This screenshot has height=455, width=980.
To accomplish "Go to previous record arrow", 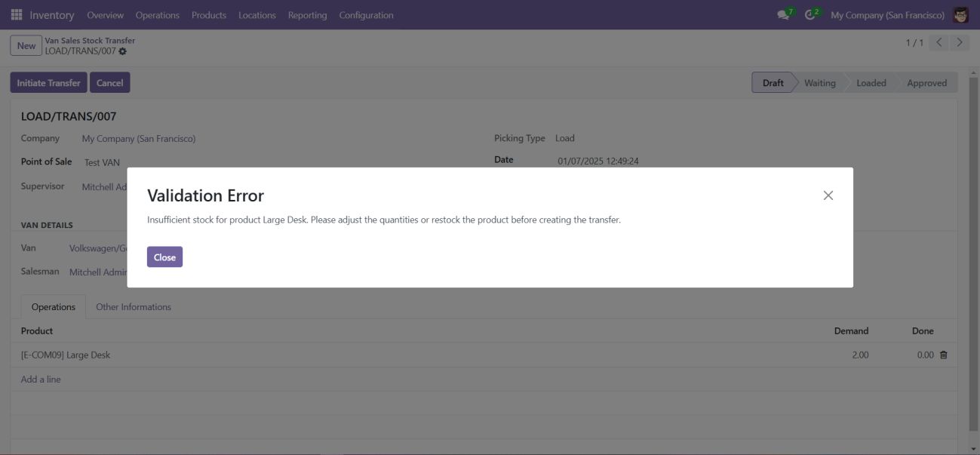I will click(x=939, y=43).
